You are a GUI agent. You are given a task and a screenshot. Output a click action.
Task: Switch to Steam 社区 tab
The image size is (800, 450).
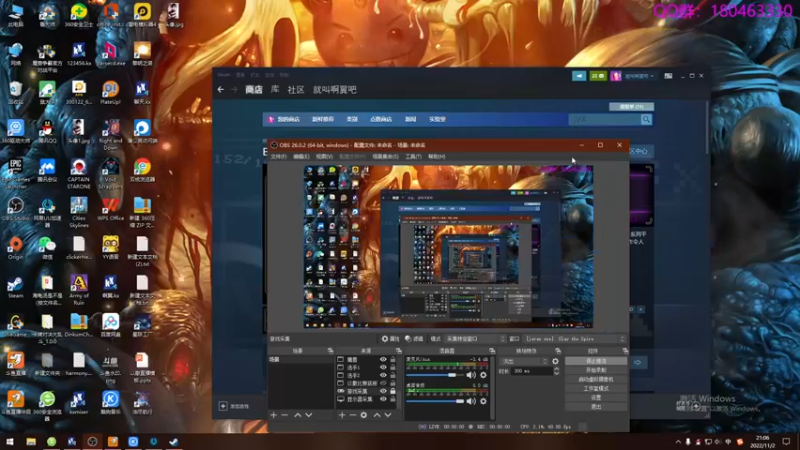[x=296, y=90]
